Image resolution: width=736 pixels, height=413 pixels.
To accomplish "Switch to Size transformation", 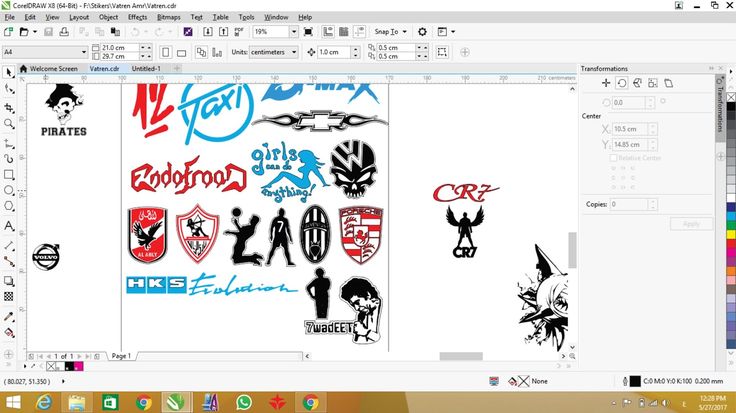I will point(653,83).
